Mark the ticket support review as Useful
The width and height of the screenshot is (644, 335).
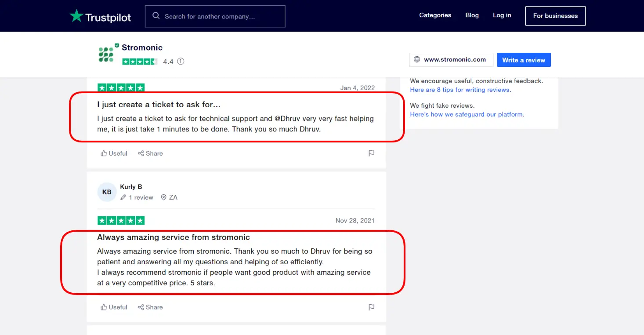[x=113, y=153]
